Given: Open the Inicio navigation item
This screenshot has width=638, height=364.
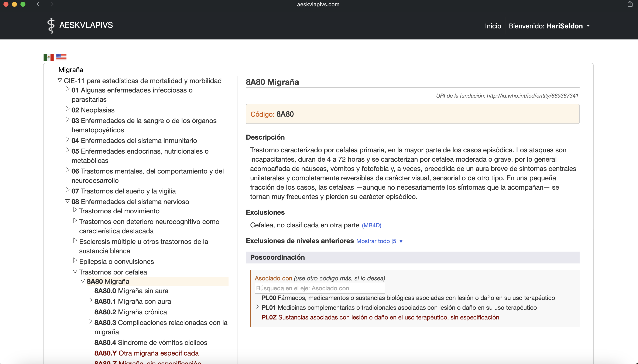Looking at the screenshot, I should point(493,26).
